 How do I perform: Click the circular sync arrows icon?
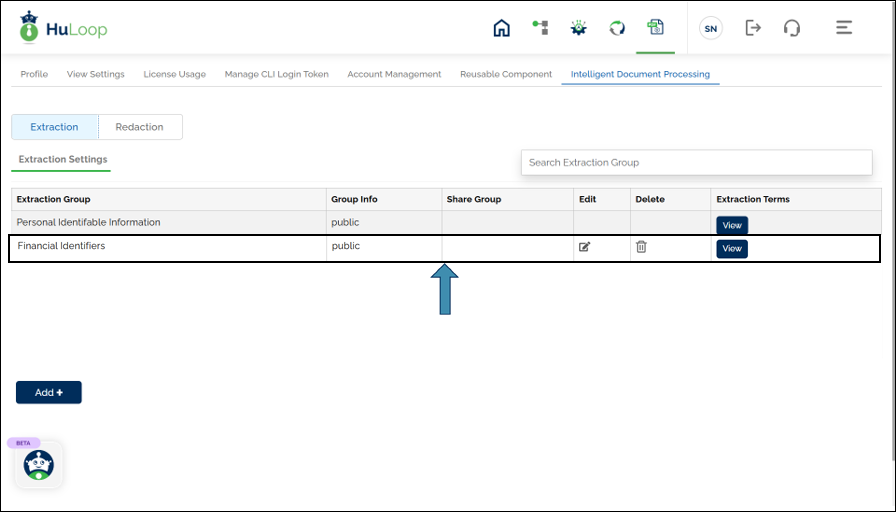click(617, 28)
